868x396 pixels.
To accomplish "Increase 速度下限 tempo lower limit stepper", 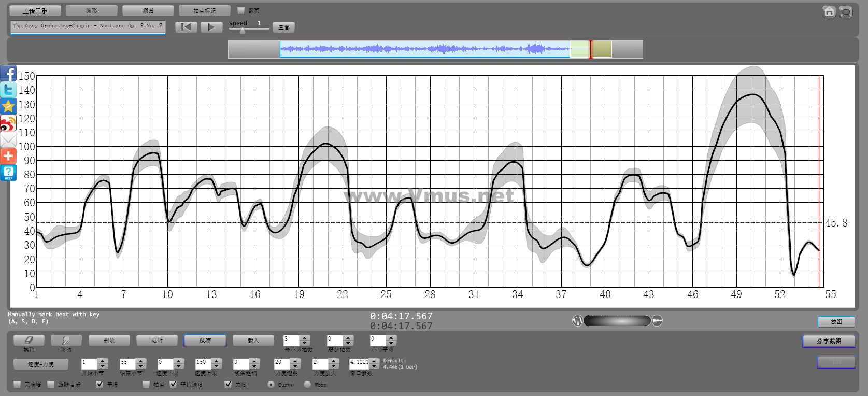I will coord(179,361).
